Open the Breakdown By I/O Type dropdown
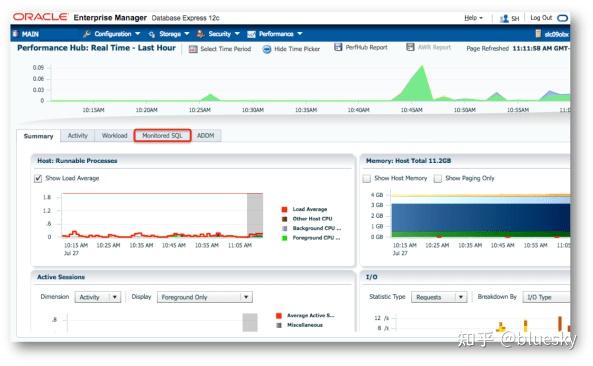 point(546,297)
